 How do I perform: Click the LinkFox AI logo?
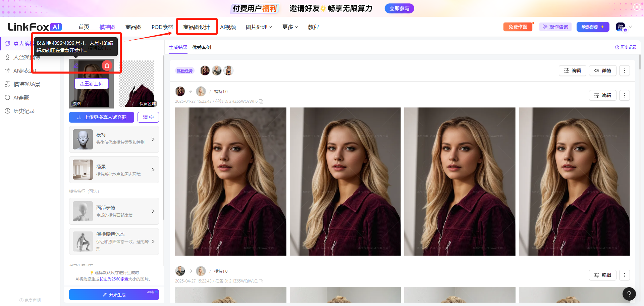[x=35, y=27]
